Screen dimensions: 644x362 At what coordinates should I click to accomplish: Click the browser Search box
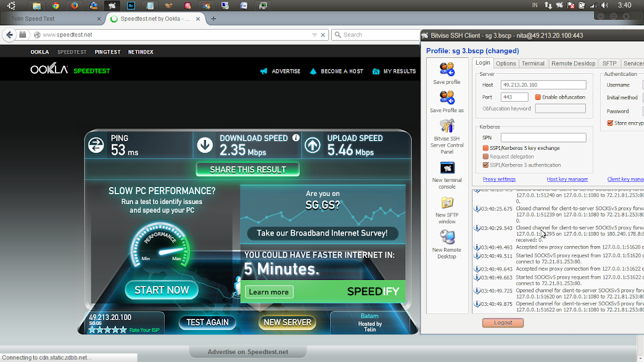point(376,35)
